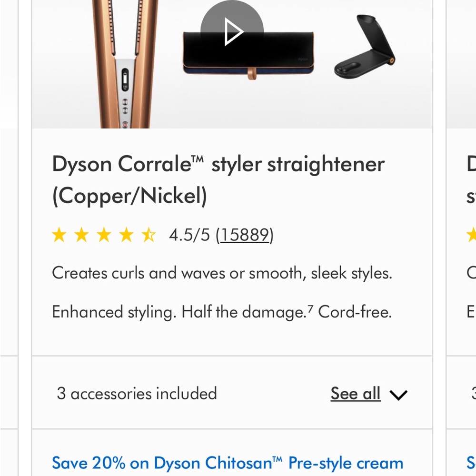Click the 4.5/5 rating score text

pyautogui.click(x=188, y=234)
